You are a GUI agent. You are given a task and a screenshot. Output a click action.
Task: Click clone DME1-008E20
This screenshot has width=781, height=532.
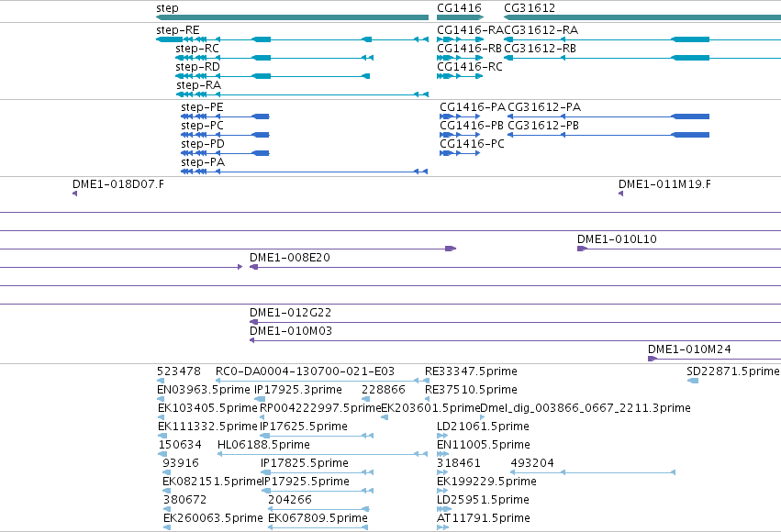[289, 258]
